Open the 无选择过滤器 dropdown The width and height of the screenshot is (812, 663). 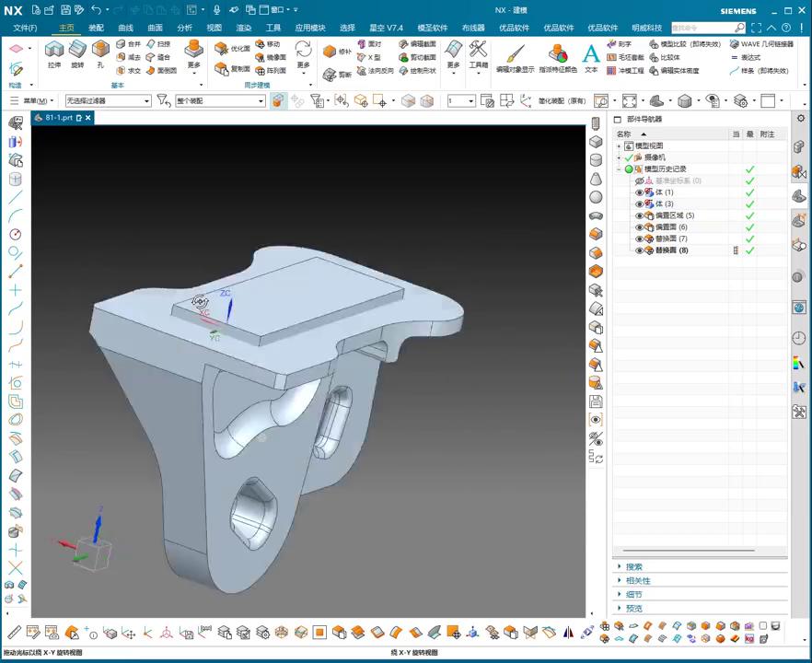point(108,101)
